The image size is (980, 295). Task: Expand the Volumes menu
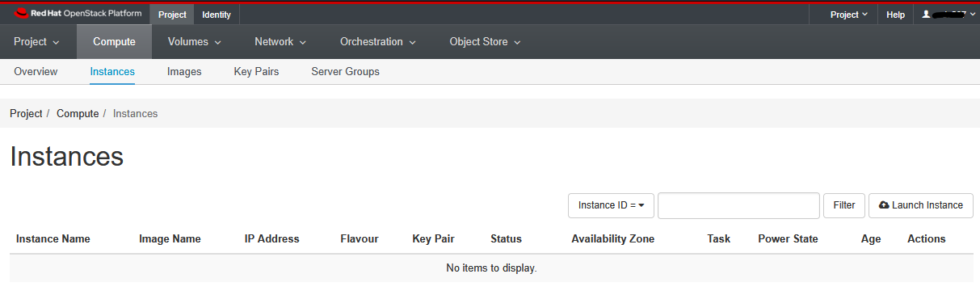click(x=195, y=42)
